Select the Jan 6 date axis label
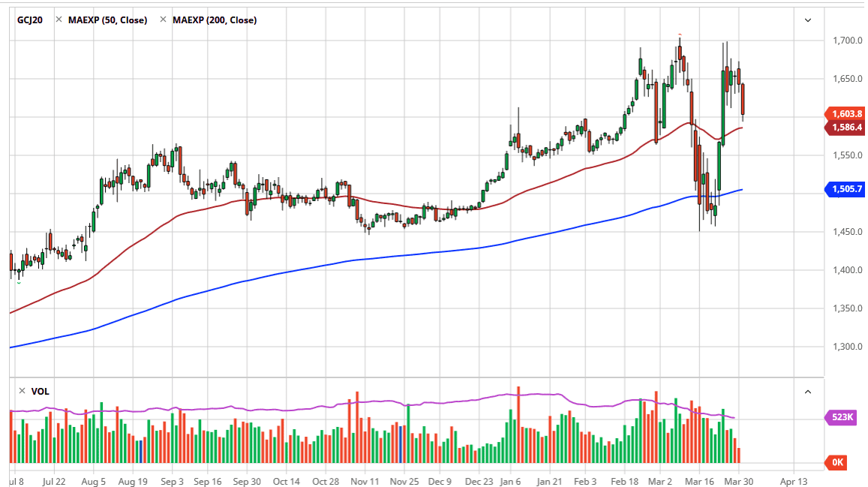This screenshot has width=868, height=487. click(x=510, y=482)
